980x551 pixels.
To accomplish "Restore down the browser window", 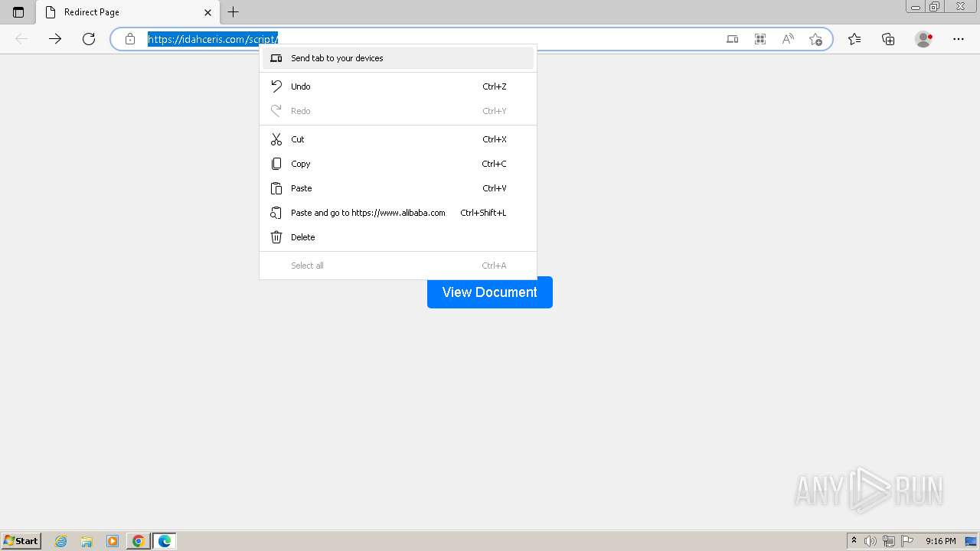I will 935,6.
